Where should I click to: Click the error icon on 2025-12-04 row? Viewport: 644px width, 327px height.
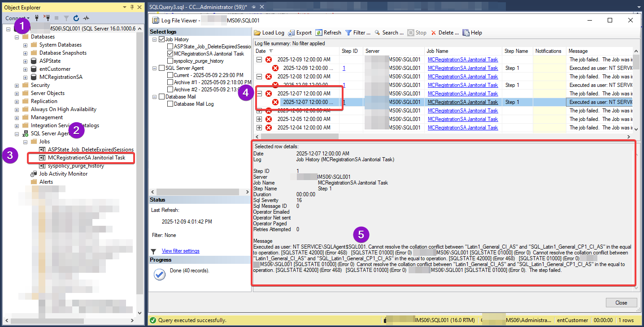(269, 128)
